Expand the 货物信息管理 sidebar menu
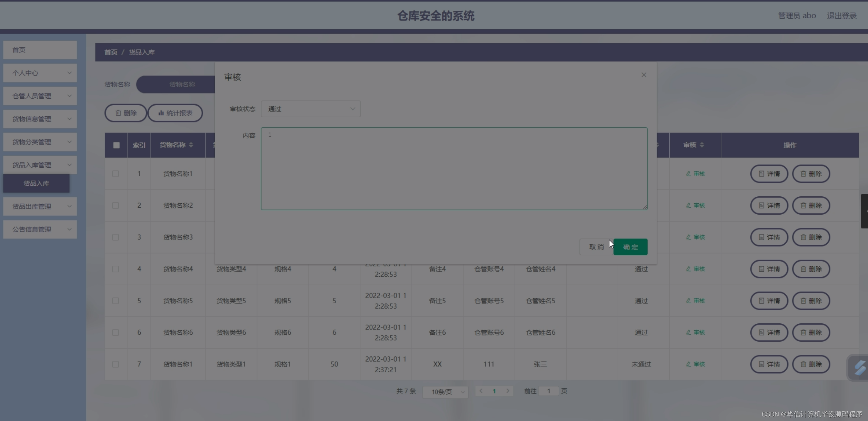The height and width of the screenshot is (421, 868). click(40, 119)
